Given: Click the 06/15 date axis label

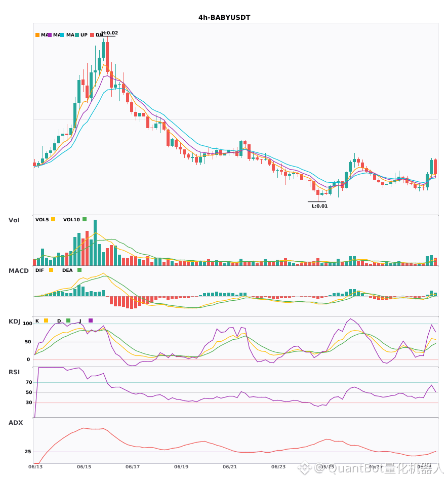Looking at the screenshot, I should 84,467.
